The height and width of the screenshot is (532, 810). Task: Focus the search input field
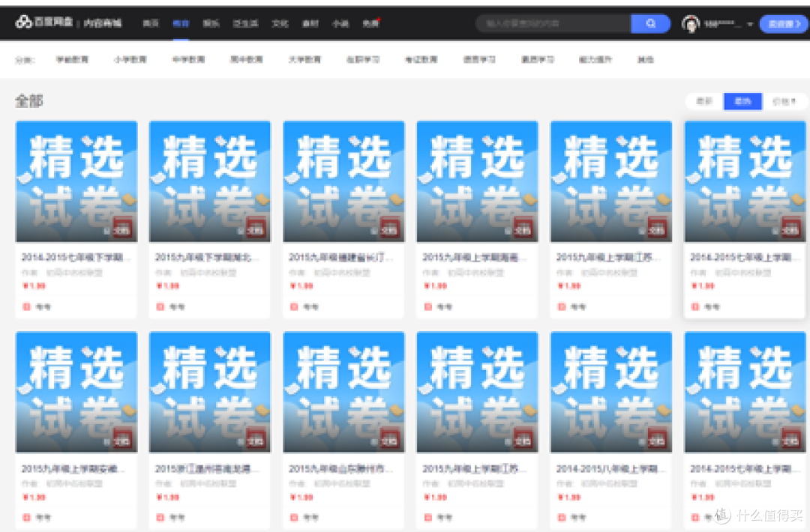(553, 24)
